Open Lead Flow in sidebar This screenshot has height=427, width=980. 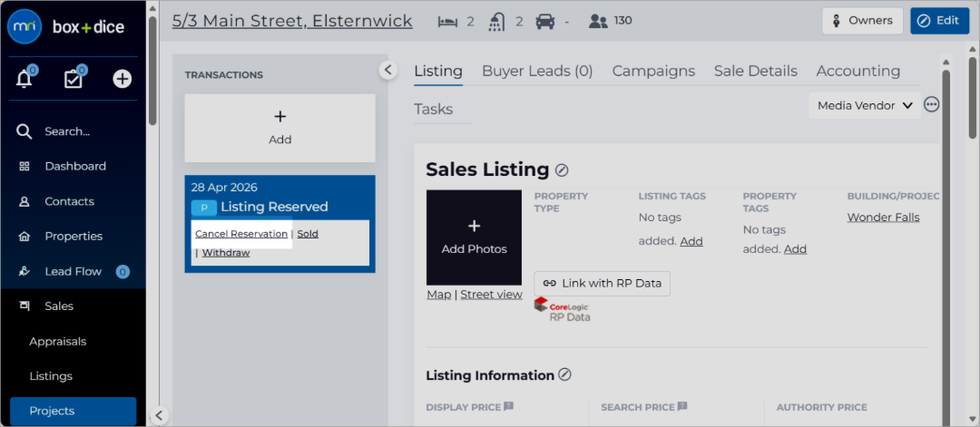pyautogui.click(x=73, y=272)
